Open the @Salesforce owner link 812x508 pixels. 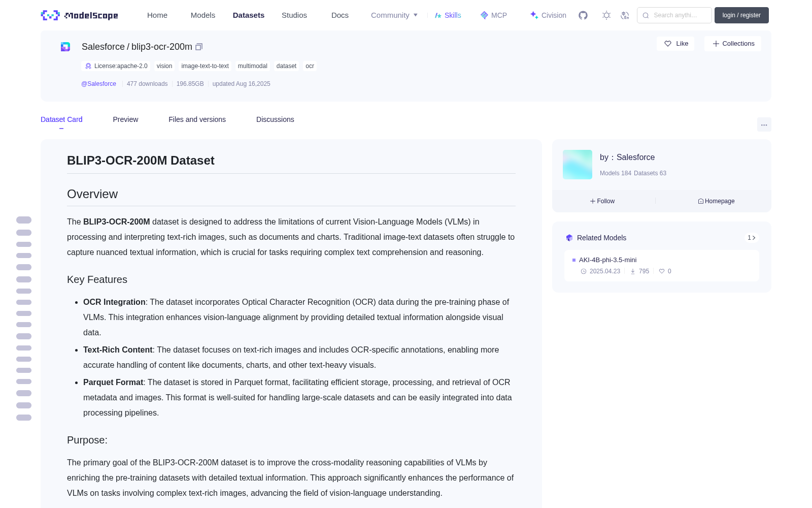pyautogui.click(x=98, y=84)
